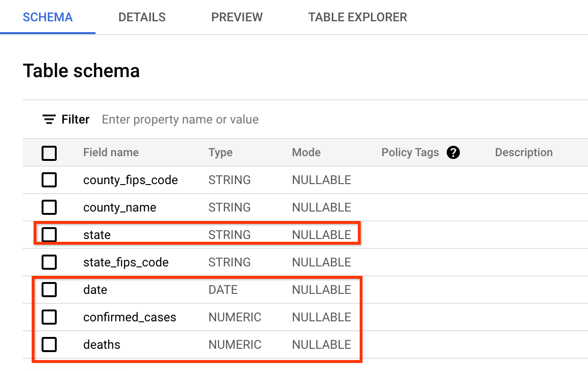Check the confirmed_cases row checkbox

(x=49, y=317)
